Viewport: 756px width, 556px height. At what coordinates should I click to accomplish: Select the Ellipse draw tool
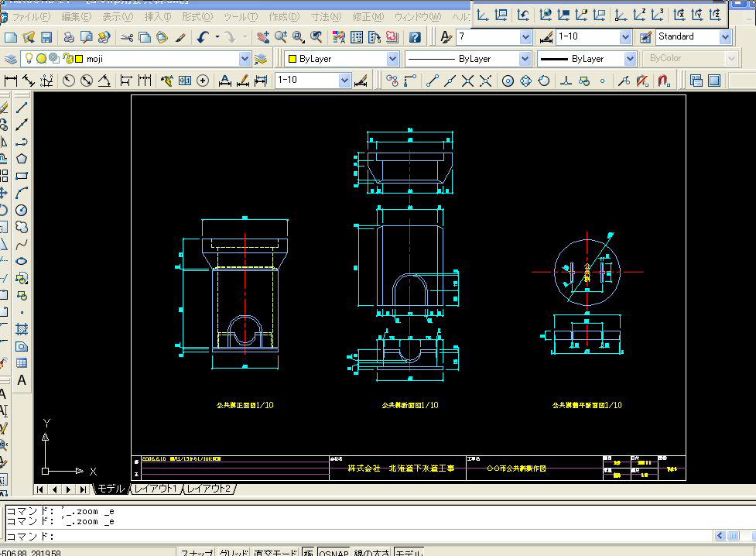tap(22, 261)
